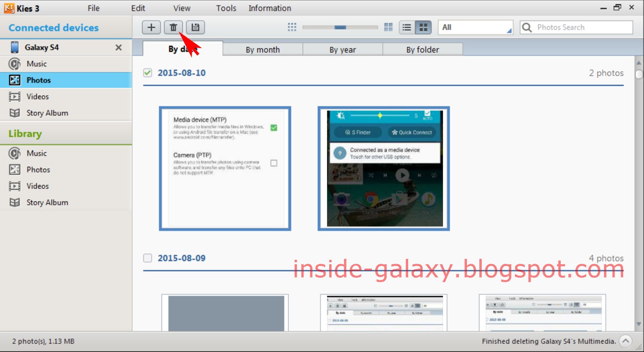Screen dimensions: 644x352
Task: Switch to the By folder tab
Action: point(423,50)
